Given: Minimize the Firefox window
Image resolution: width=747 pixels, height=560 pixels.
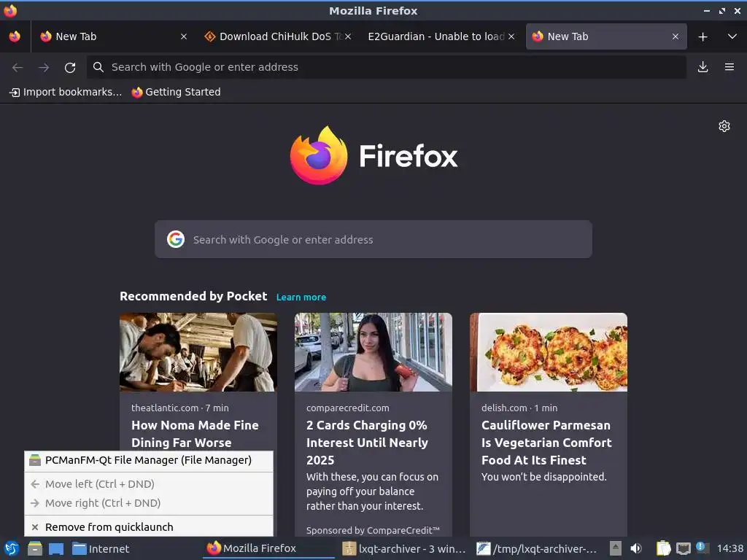Looking at the screenshot, I should click(x=707, y=10).
